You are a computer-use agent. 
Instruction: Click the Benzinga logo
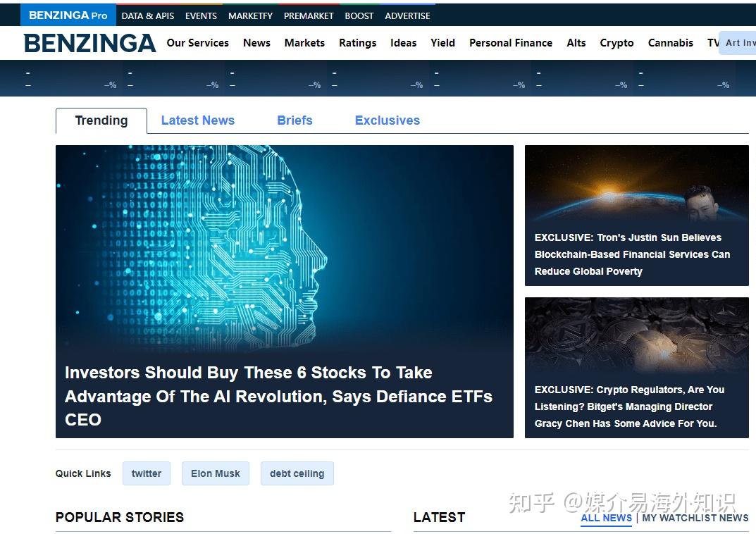pyautogui.click(x=89, y=43)
